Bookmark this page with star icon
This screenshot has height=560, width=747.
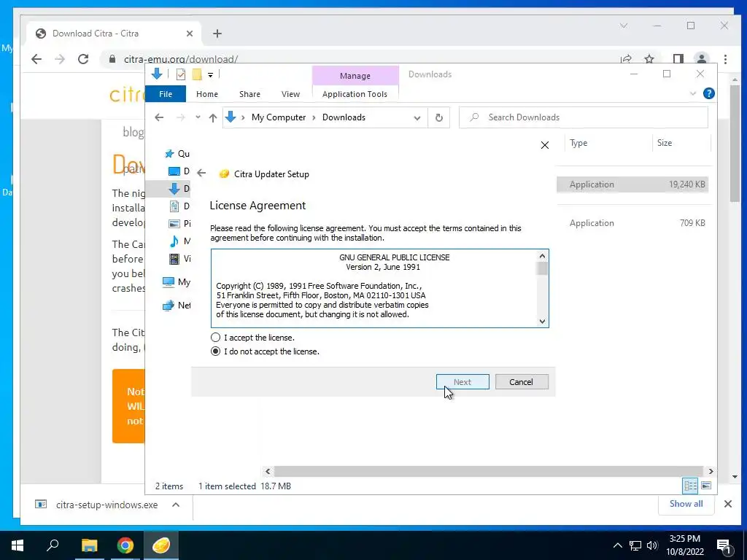[649, 59]
